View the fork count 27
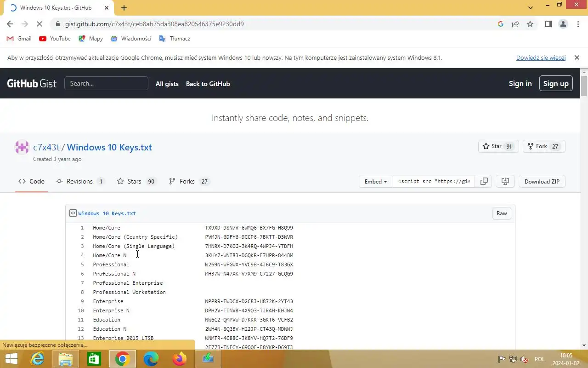 click(555, 147)
